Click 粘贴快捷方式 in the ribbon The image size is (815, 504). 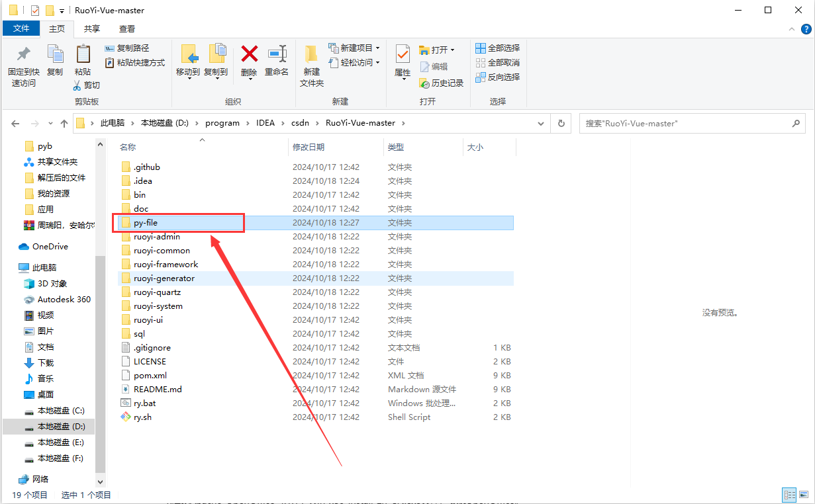pyautogui.click(x=135, y=63)
